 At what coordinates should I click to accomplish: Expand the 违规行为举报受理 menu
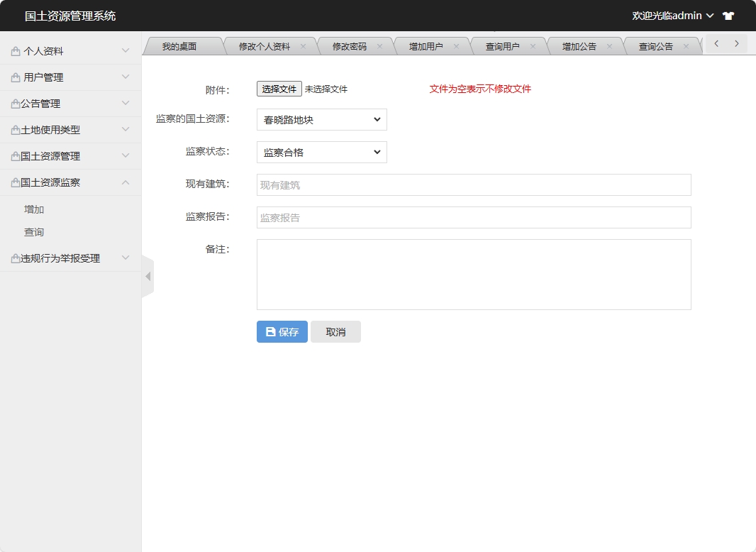tap(71, 258)
